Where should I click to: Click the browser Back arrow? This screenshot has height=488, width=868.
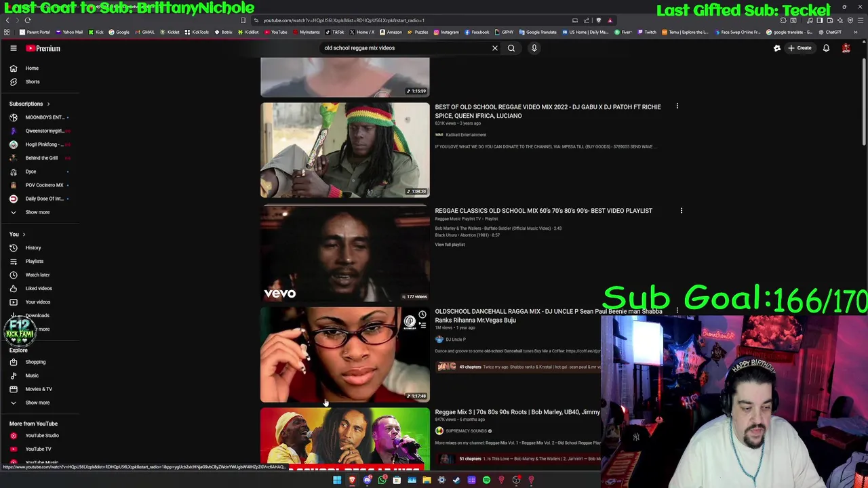pos(7,20)
